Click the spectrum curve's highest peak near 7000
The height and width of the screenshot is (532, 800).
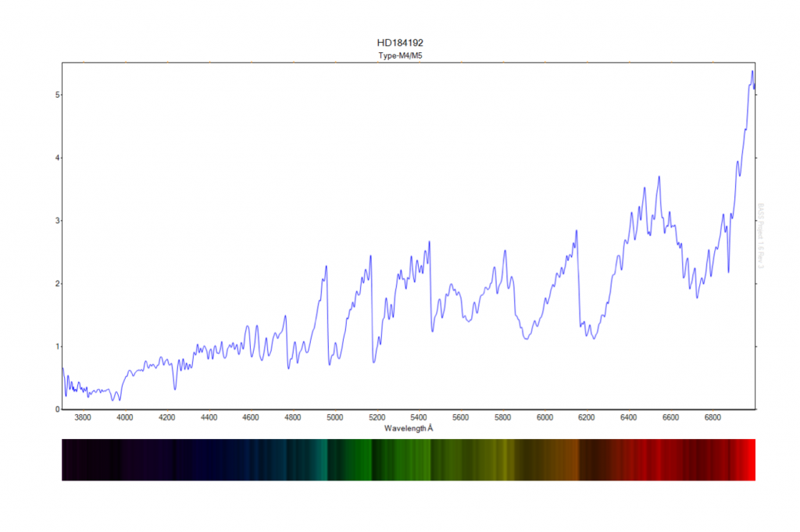click(x=752, y=72)
